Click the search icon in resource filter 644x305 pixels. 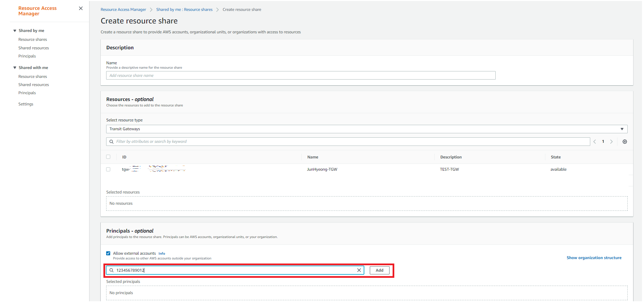pyautogui.click(x=112, y=142)
